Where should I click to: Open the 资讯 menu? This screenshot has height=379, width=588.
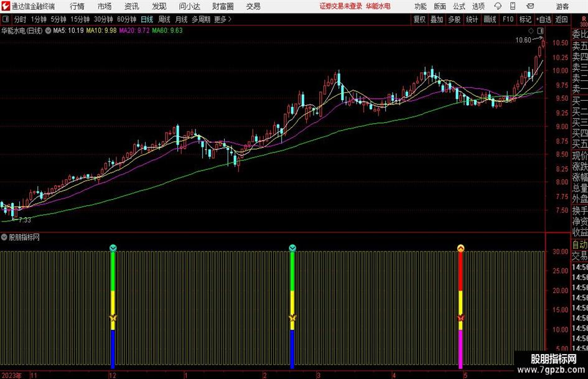point(132,6)
